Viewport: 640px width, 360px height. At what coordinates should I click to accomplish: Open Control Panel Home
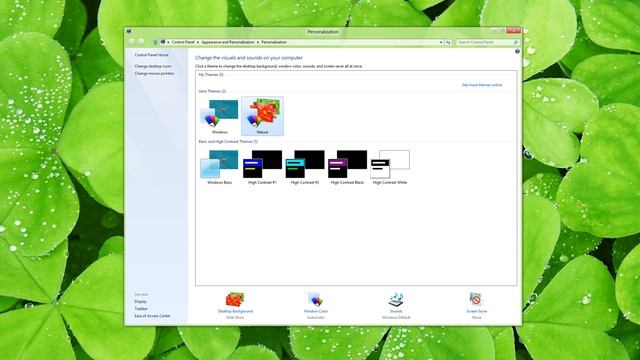coord(151,55)
